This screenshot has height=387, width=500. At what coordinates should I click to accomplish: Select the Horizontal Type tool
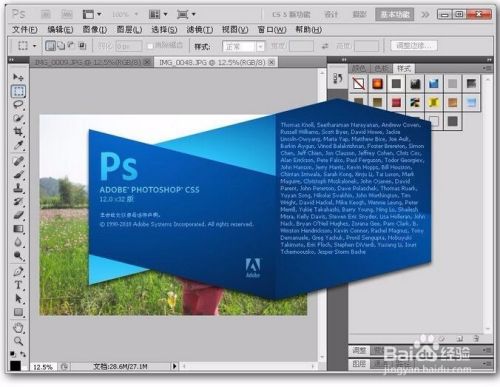point(18,285)
